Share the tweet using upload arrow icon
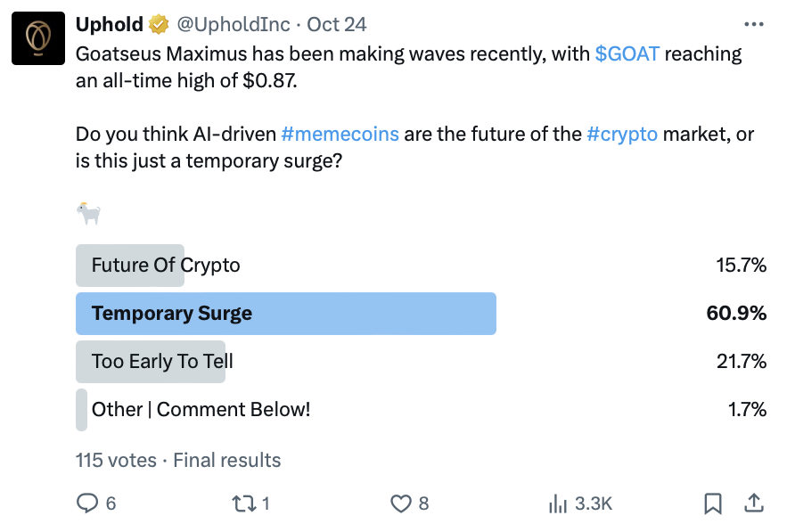787x532 pixels. 754,503
